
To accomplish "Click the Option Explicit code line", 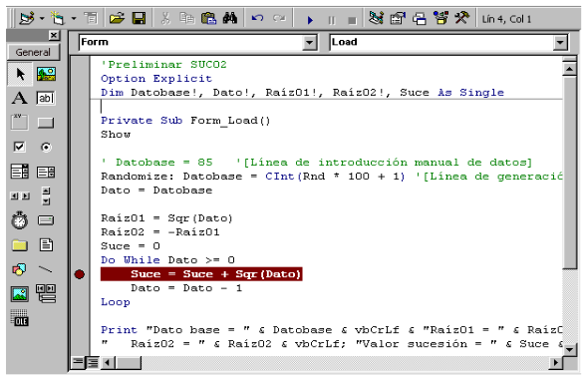I will 156,79.
